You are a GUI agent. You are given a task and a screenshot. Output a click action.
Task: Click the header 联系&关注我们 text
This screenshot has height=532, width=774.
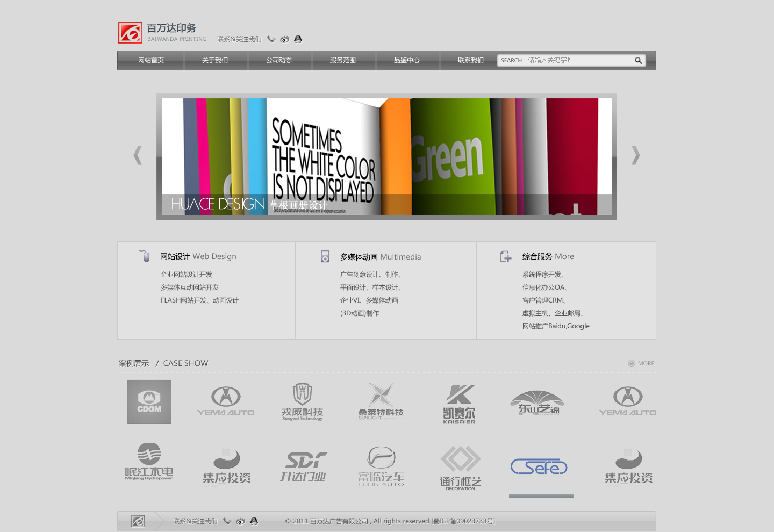click(x=239, y=39)
